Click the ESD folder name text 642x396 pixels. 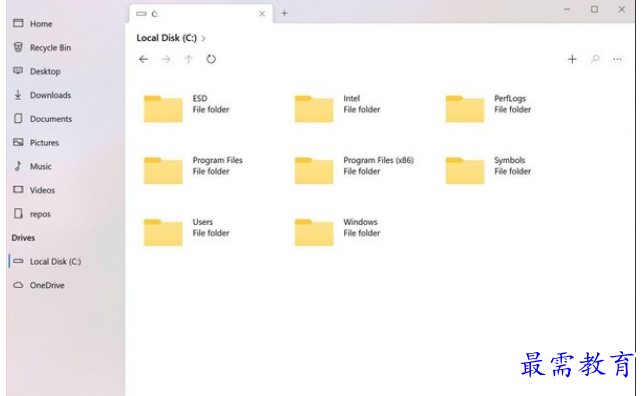200,98
